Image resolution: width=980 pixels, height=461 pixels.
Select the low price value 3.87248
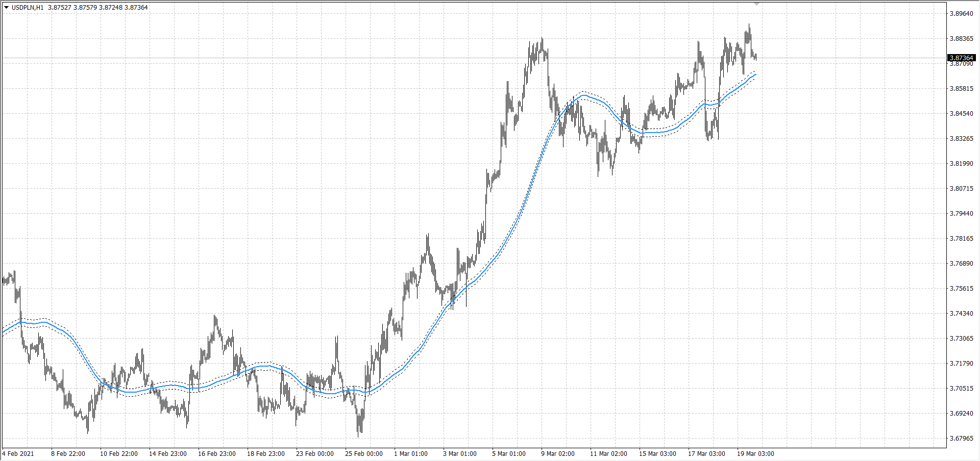111,8
